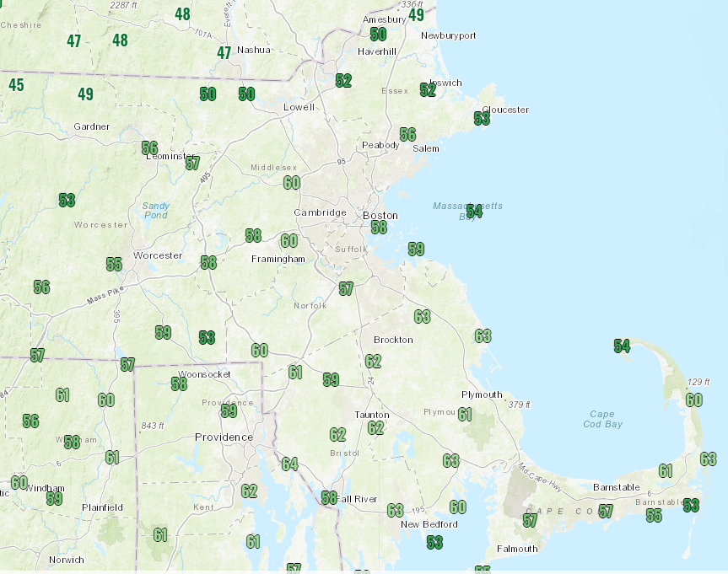Click the Providence city label

(224, 437)
